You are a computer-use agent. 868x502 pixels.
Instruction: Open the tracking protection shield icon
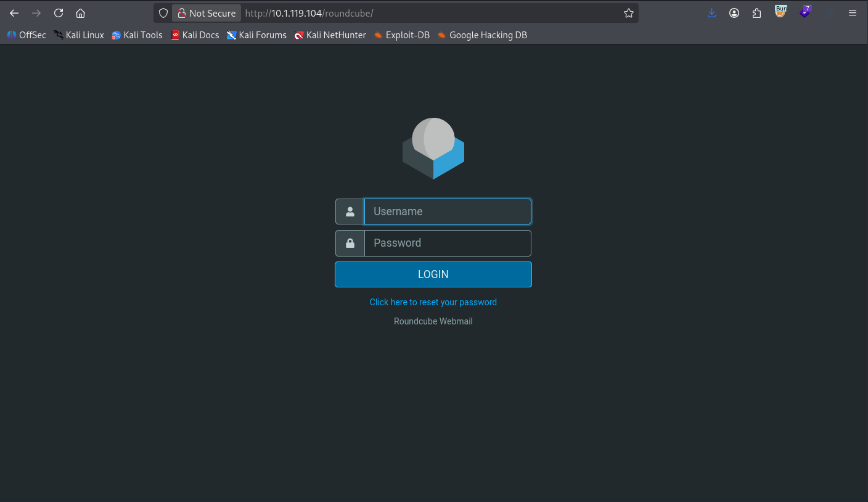click(x=163, y=13)
